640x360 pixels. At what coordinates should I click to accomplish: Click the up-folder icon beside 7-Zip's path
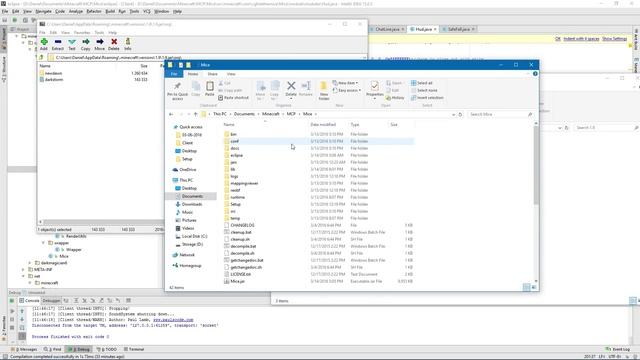41,58
